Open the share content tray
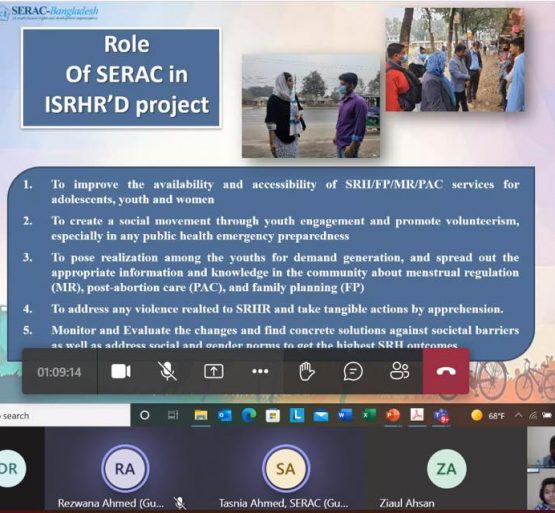The image size is (555, 513). point(214,371)
